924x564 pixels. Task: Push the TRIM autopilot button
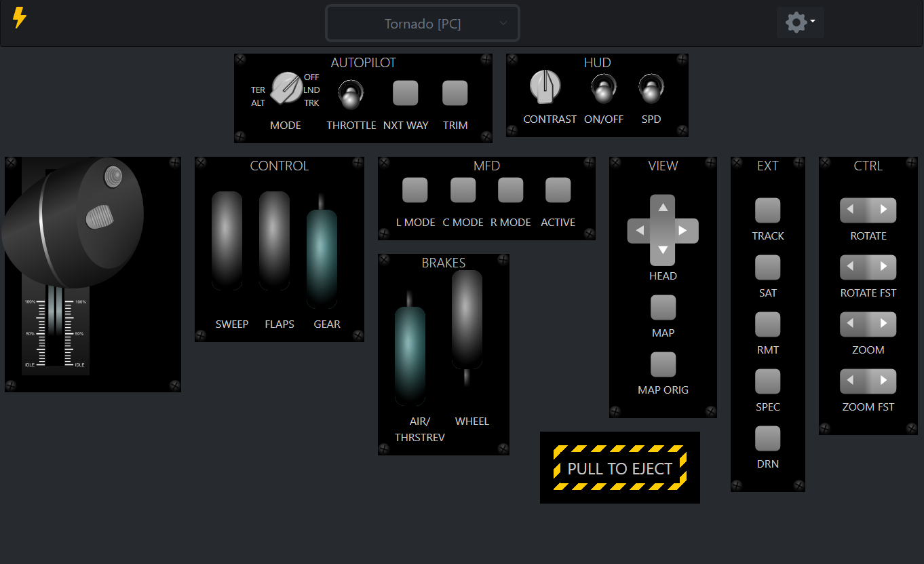455,93
